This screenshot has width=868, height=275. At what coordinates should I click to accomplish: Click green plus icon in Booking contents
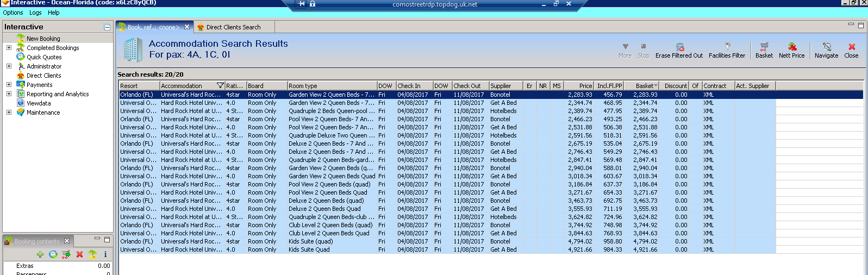pos(40,254)
